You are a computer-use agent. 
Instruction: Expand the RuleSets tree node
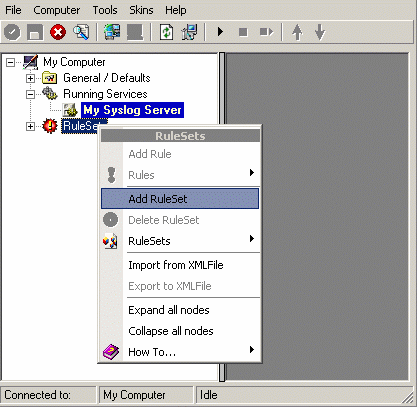point(30,126)
